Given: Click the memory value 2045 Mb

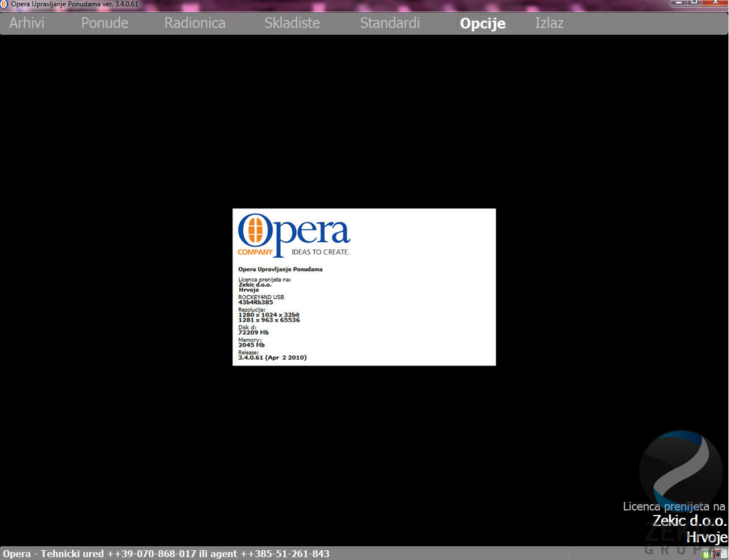Looking at the screenshot, I should [251, 345].
